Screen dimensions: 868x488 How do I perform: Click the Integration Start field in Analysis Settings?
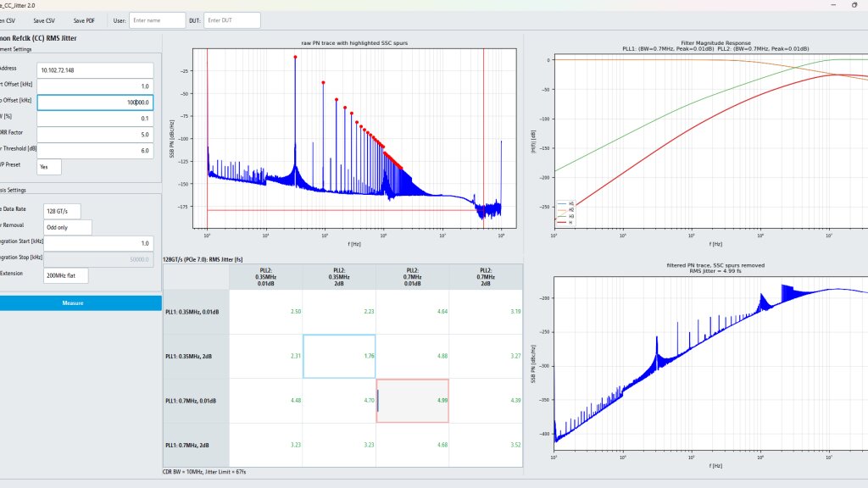click(x=98, y=243)
